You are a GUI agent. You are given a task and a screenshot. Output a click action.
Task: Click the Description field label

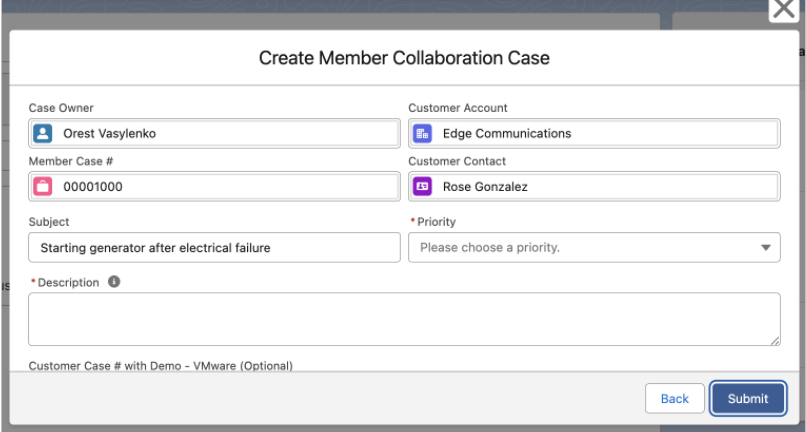click(x=68, y=282)
